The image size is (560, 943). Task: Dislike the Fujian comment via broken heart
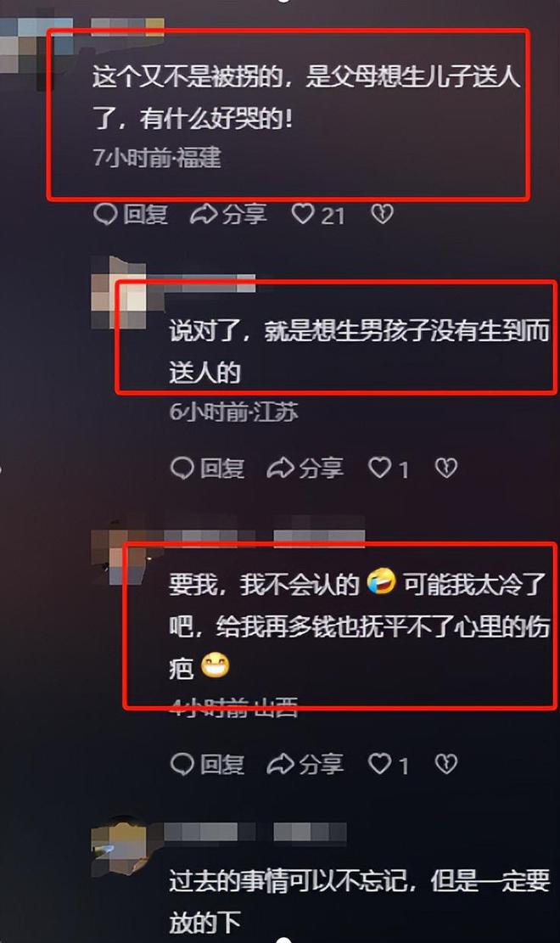click(x=382, y=214)
